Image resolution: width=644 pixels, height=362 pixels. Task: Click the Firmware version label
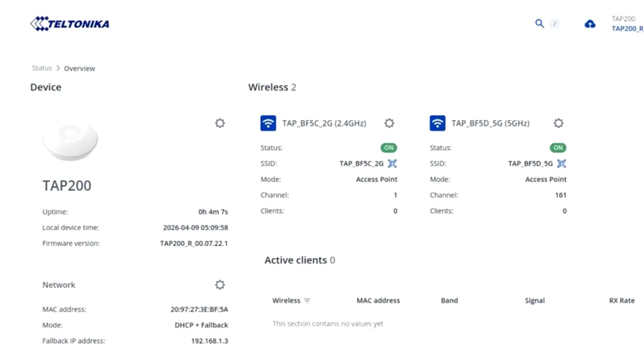(x=71, y=243)
